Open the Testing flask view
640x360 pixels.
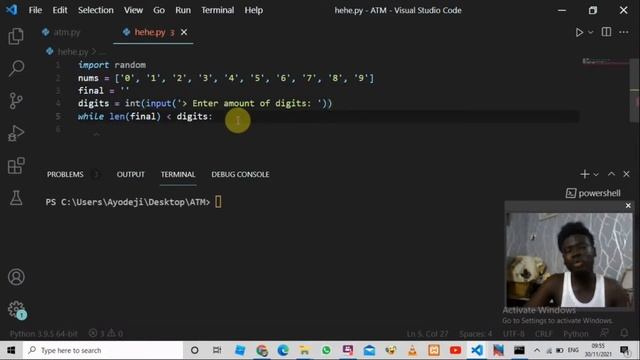16,198
